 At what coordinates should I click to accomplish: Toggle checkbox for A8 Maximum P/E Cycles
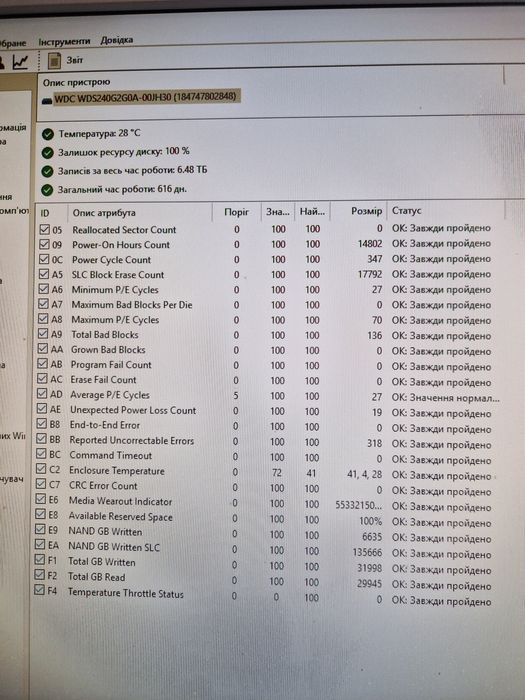pos(43,319)
